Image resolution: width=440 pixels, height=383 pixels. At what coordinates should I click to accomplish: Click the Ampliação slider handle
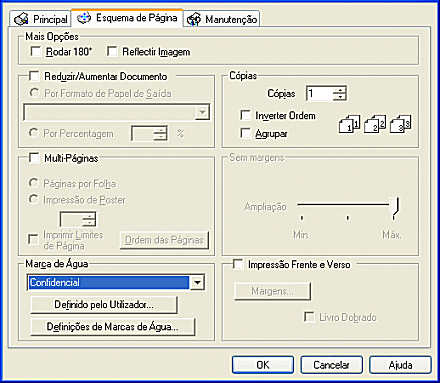[394, 206]
